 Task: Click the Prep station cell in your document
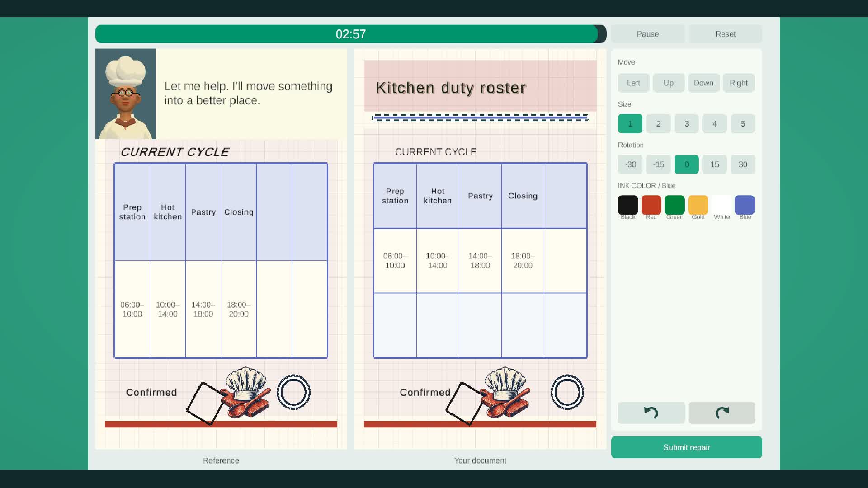395,196
